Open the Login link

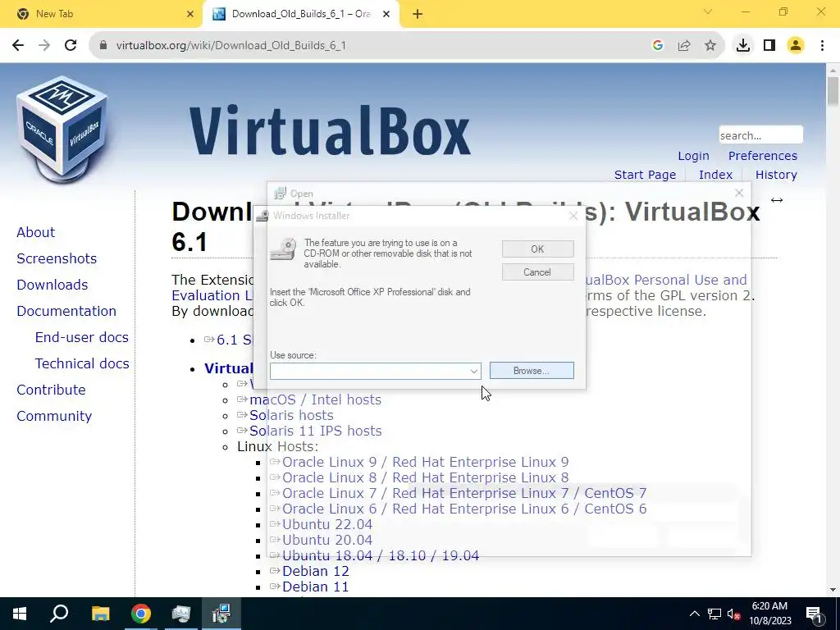pos(693,156)
